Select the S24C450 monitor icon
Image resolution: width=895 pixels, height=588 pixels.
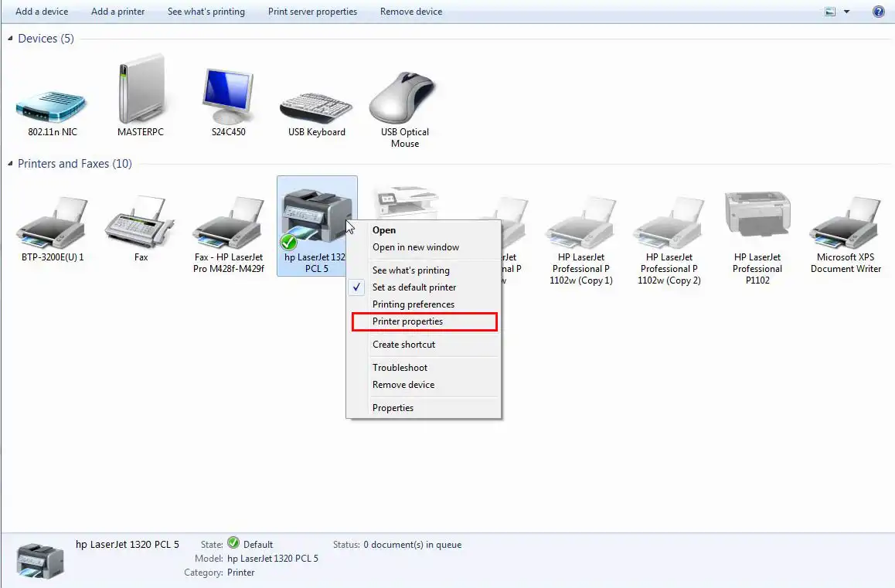tap(228, 97)
